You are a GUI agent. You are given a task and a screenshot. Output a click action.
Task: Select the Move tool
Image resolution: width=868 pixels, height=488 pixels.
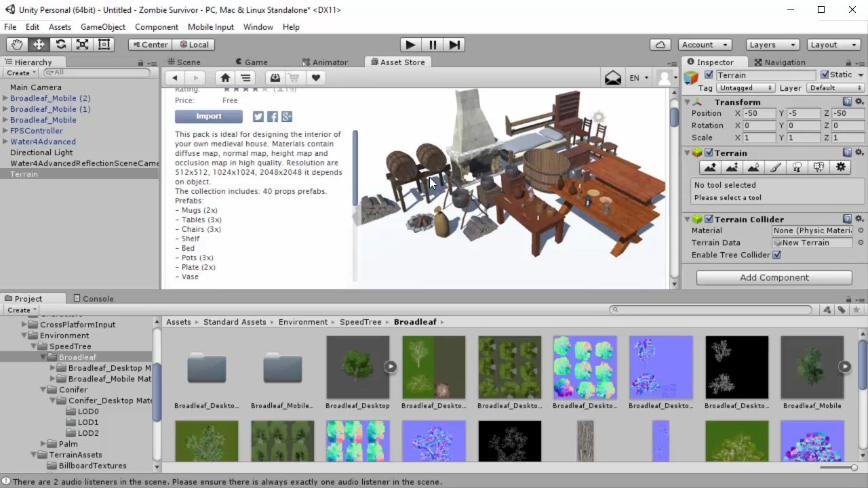click(39, 45)
